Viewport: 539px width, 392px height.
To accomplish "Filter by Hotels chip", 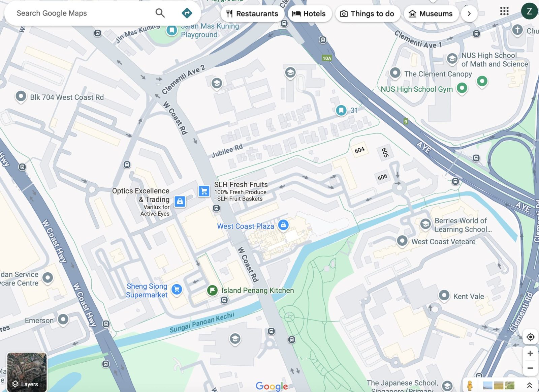I will click(309, 13).
